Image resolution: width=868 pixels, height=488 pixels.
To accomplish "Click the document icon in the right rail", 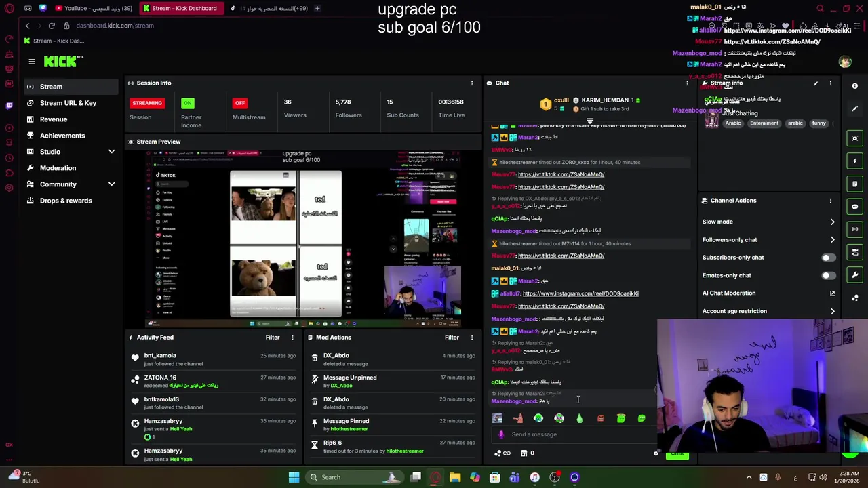I will click(854, 184).
